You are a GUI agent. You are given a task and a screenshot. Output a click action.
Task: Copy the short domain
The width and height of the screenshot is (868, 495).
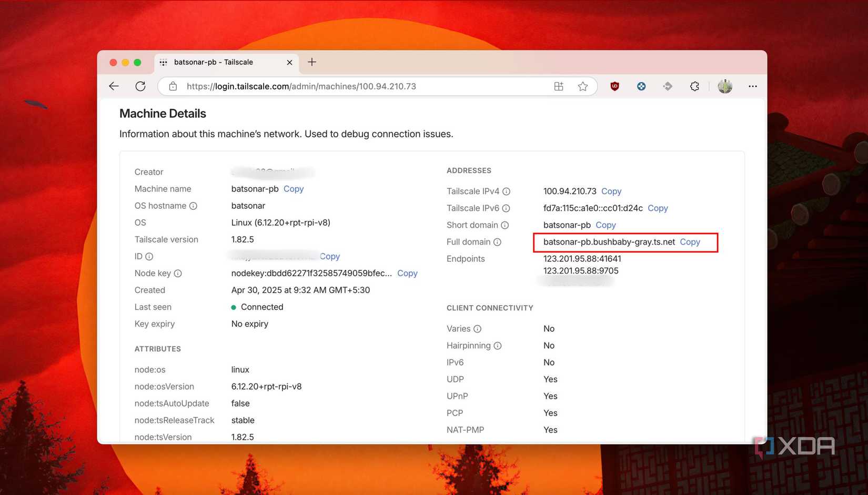(x=605, y=225)
